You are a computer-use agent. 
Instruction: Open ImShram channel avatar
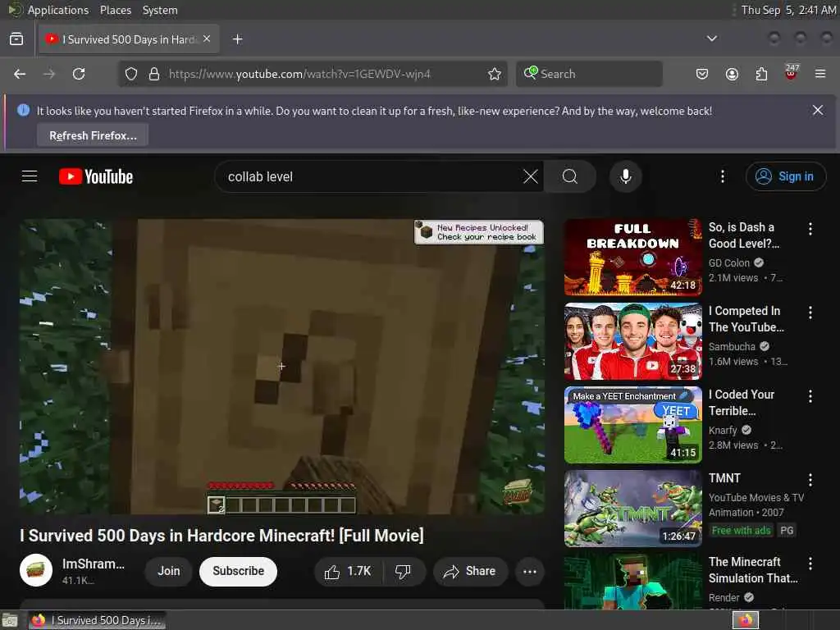[x=36, y=570]
